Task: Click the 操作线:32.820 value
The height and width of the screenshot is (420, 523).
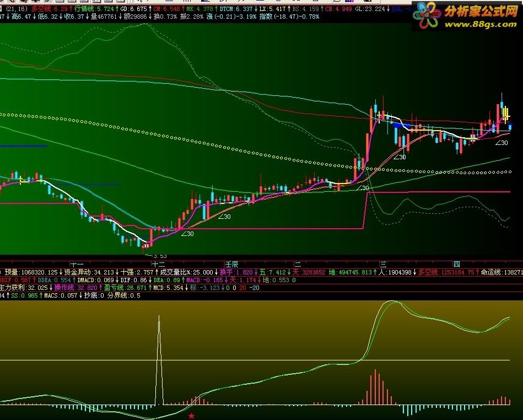Action: coord(76,288)
